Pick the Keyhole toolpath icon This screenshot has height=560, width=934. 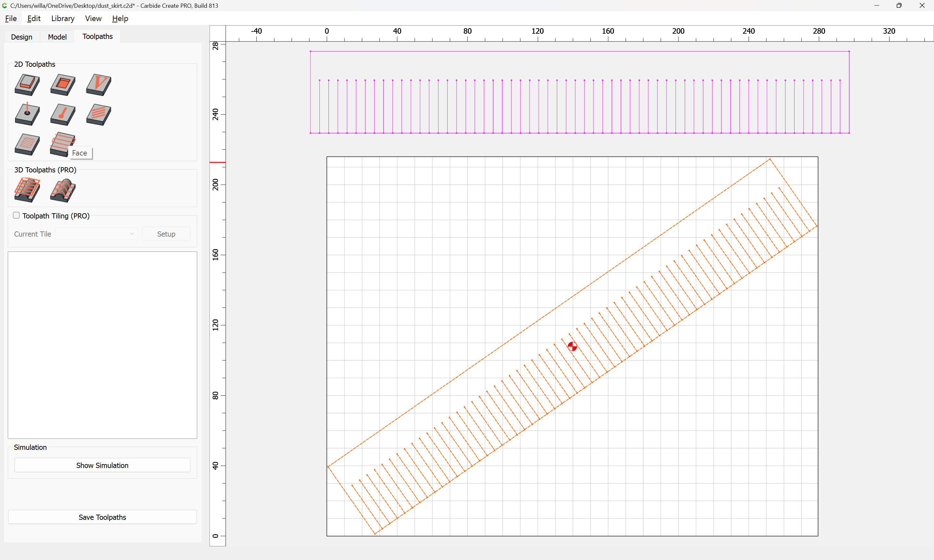pos(63,114)
